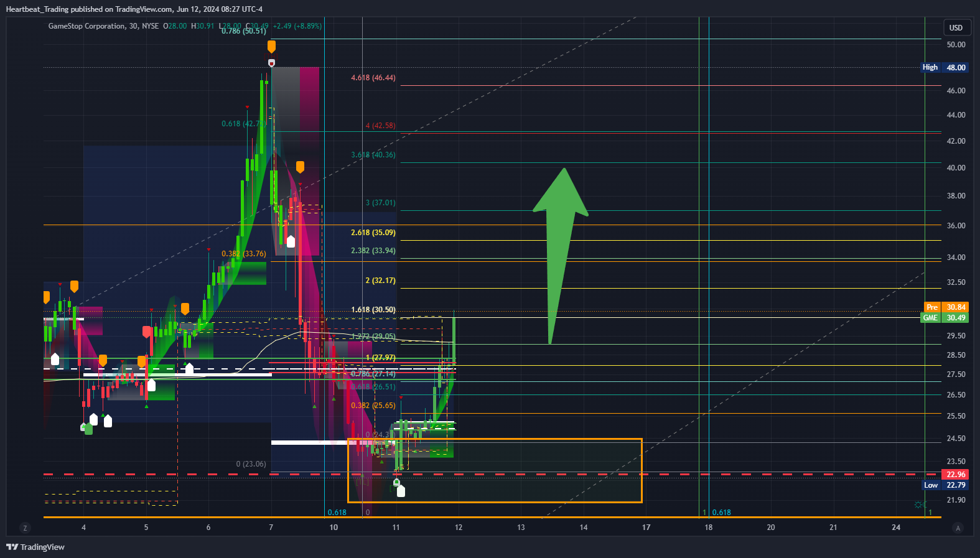Screen dimensions: 980x558
Task: Select the 4.618 (46.44) Fibonacci label
Action: pos(373,78)
